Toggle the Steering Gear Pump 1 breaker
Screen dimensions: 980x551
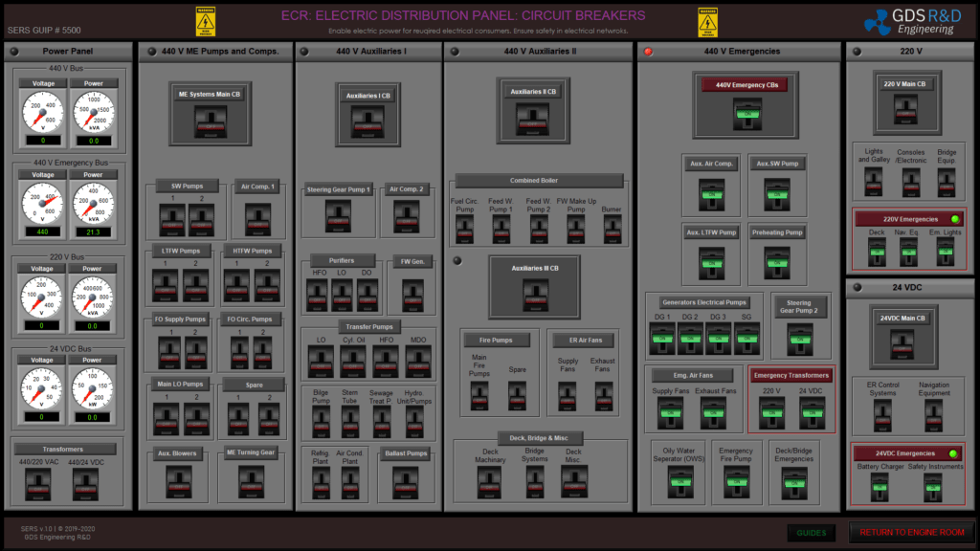click(x=338, y=215)
